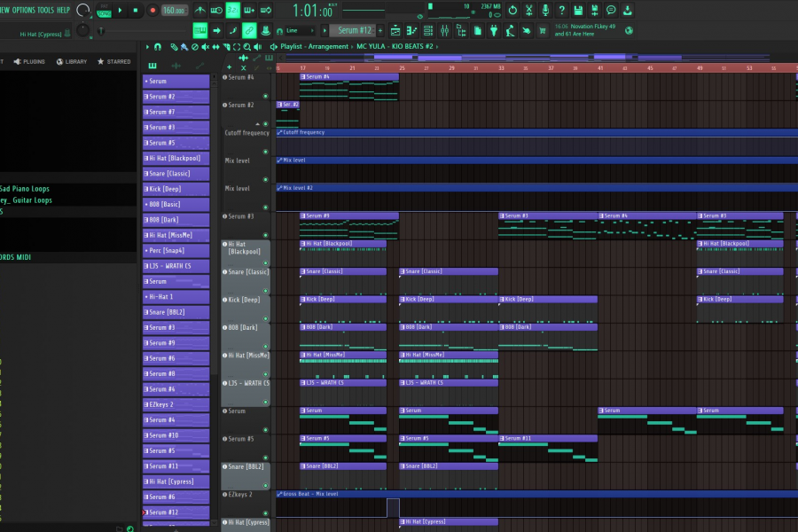Open the undo history icon
The height and width of the screenshot is (532, 798).
point(512,10)
